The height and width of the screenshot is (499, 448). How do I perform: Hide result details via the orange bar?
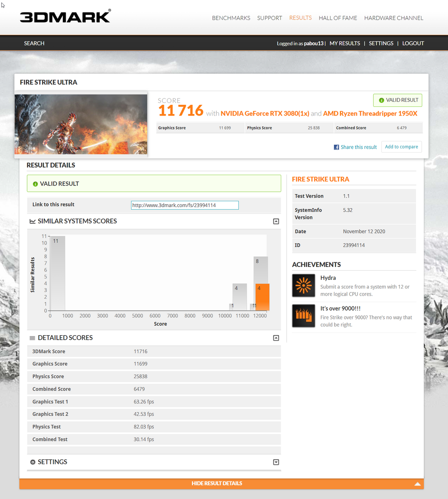[x=221, y=484]
